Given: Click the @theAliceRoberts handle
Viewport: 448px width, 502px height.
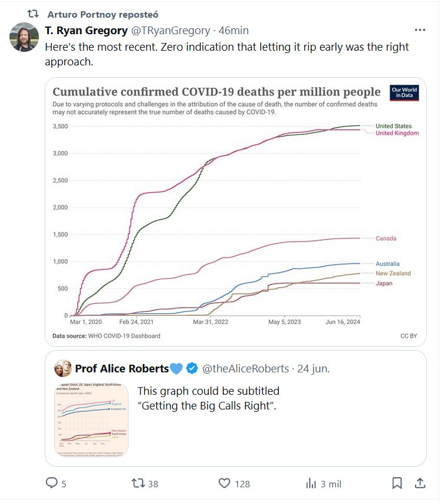Looking at the screenshot, I should (x=246, y=369).
